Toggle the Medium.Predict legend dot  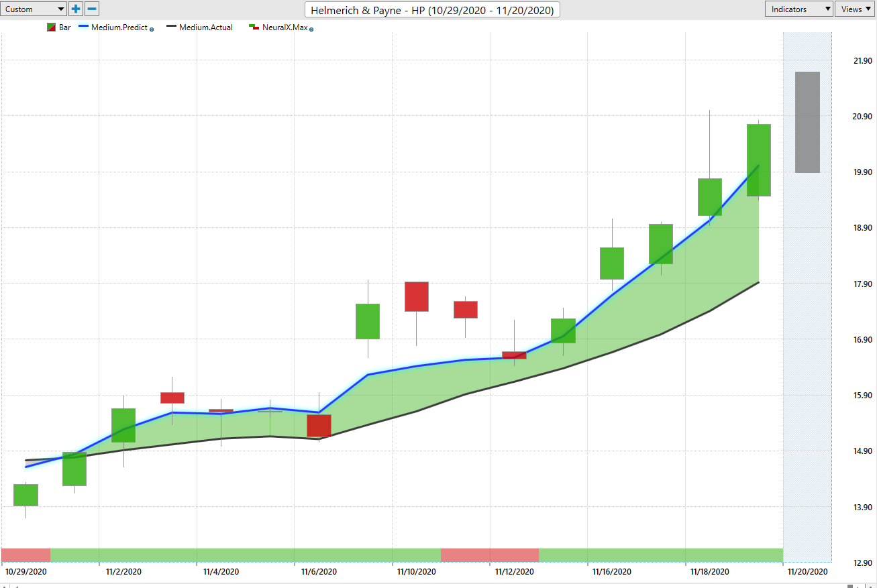(x=152, y=30)
